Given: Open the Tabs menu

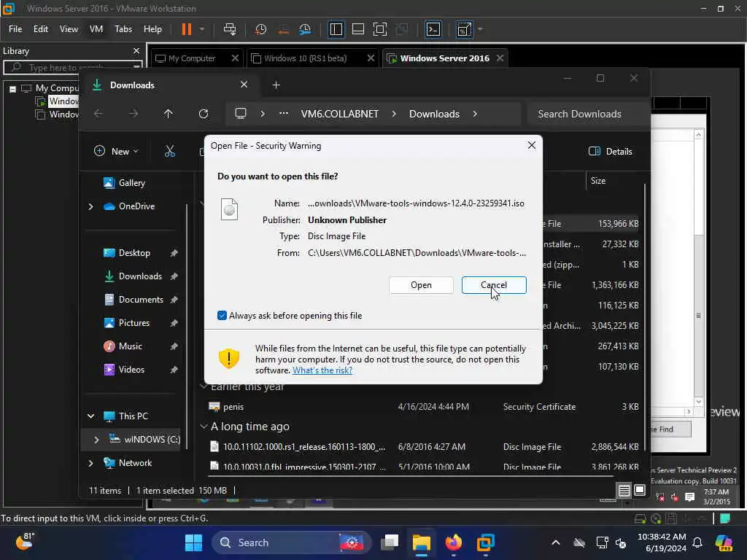Looking at the screenshot, I should pyautogui.click(x=123, y=29).
